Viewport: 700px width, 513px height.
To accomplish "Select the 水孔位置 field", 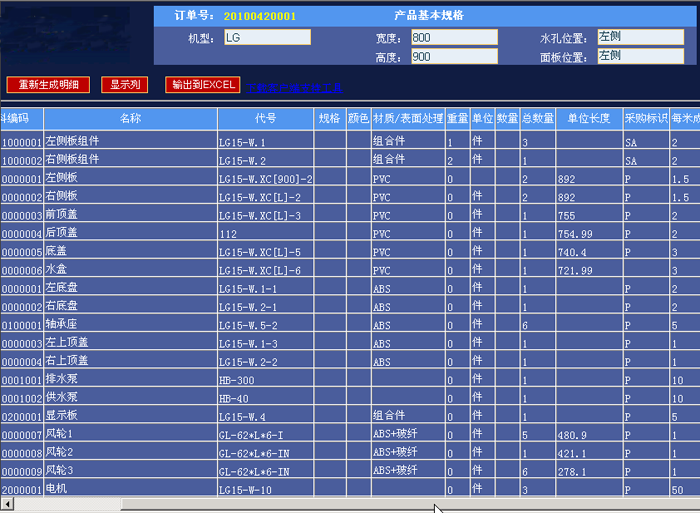I will click(640, 37).
